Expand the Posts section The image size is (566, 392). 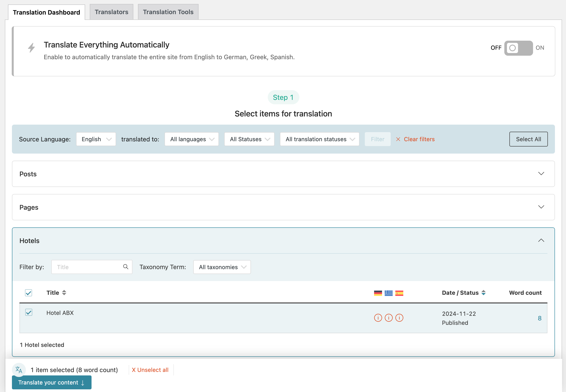(x=283, y=174)
